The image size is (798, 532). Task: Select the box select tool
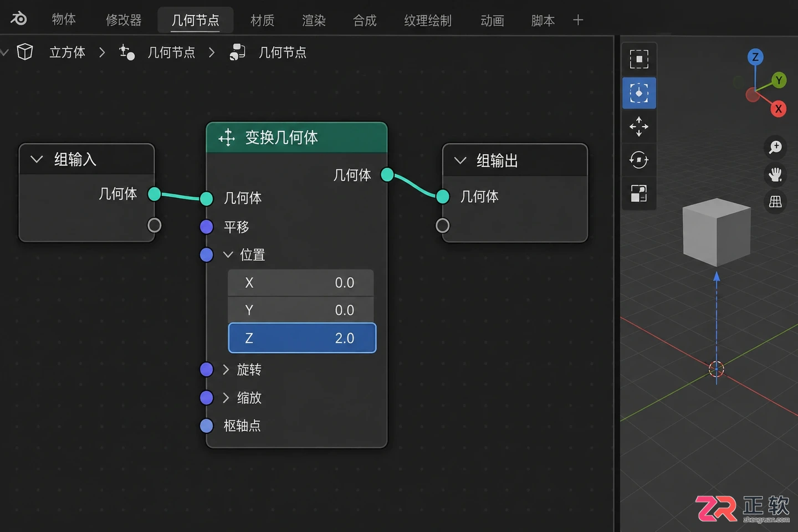[639, 59]
